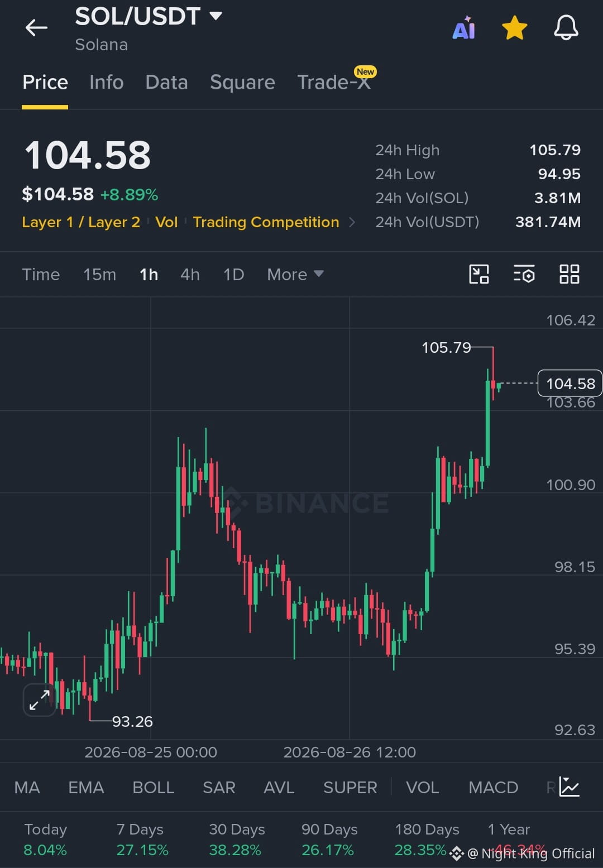This screenshot has height=868, width=603.
Task: Tap the 24h Vol(USDT) value 381.74M
Action: coord(548,222)
